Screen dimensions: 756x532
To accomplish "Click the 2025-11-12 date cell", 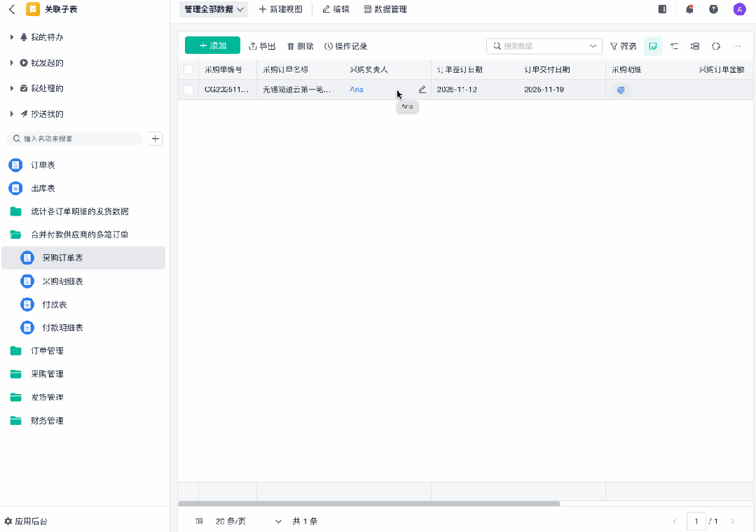I will pyautogui.click(x=475, y=90).
